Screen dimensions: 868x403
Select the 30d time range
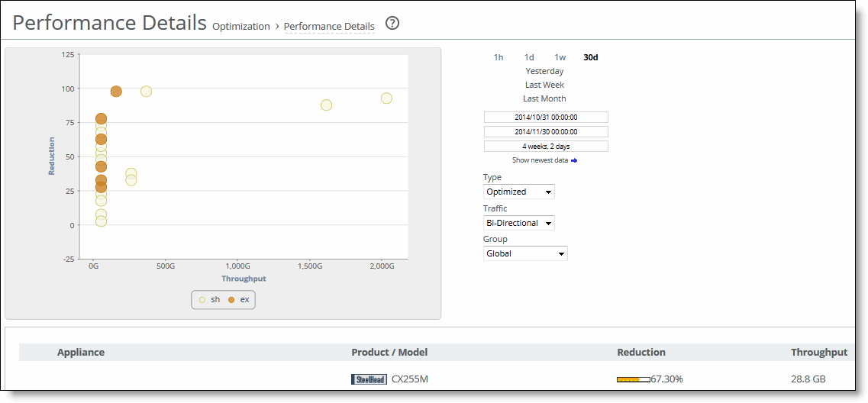(590, 57)
